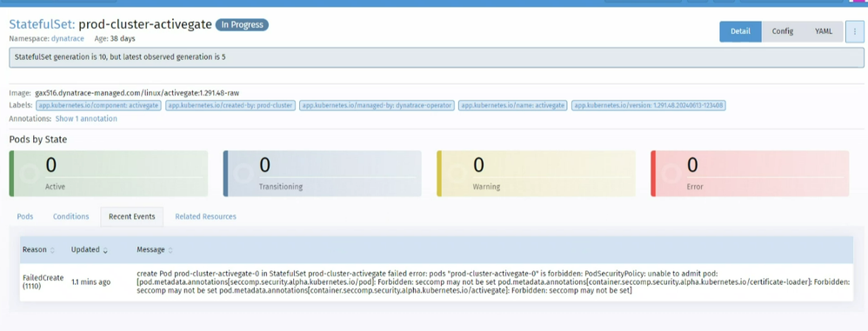The height and width of the screenshot is (331, 868).
Task: Open the dynatrace namespace link
Action: tap(68, 39)
